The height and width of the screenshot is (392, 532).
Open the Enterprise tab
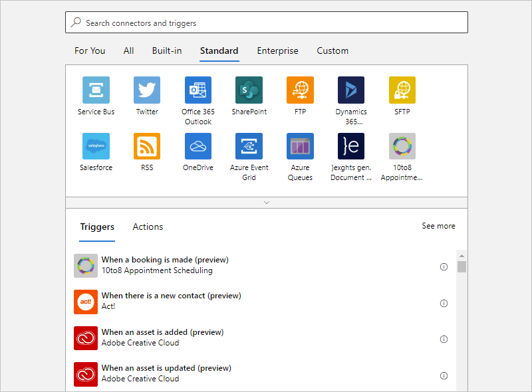click(277, 51)
